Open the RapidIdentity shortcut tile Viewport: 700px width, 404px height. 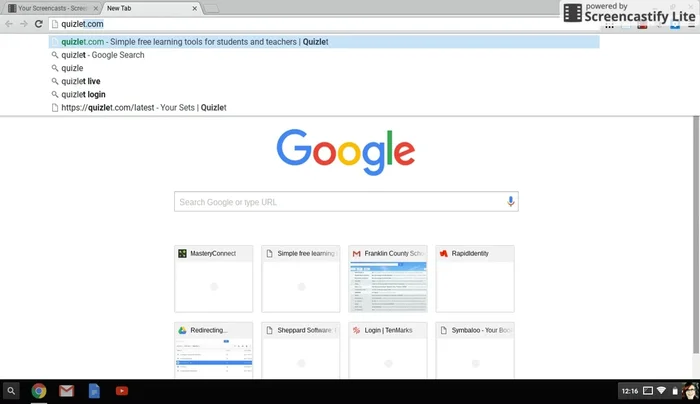tap(474, 279)
